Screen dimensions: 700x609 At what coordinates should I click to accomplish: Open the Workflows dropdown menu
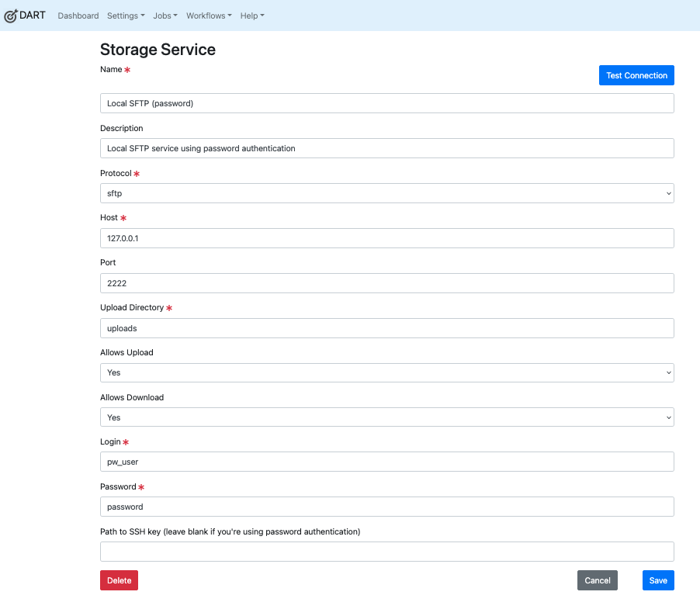tap(208, 16)
